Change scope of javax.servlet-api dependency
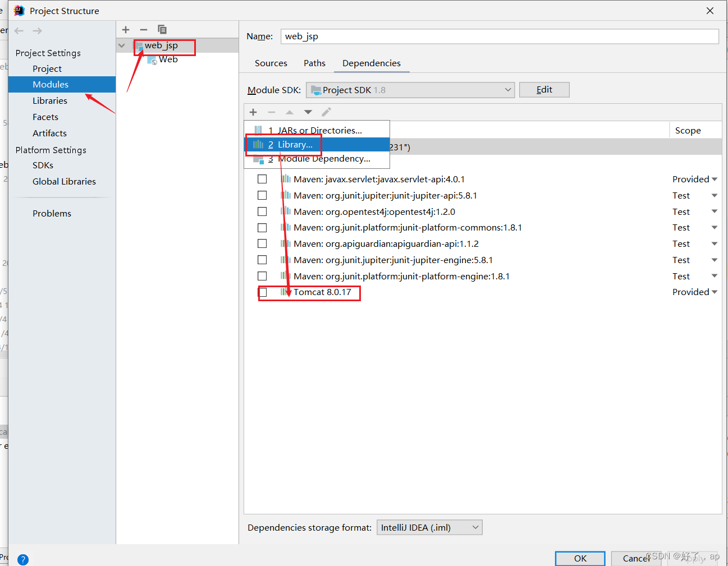Screen dimensions: 728x566 695,179
